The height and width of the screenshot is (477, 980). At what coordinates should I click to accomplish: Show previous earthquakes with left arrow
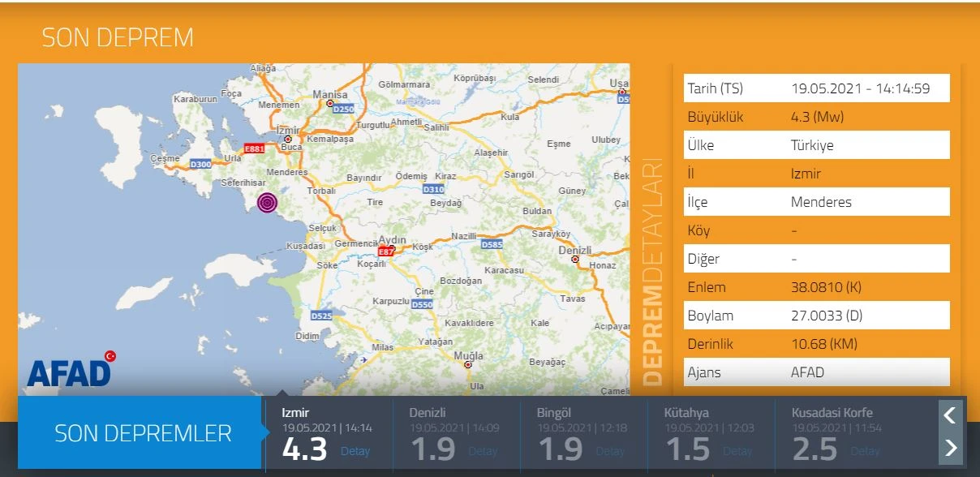(x=951, y=416)
